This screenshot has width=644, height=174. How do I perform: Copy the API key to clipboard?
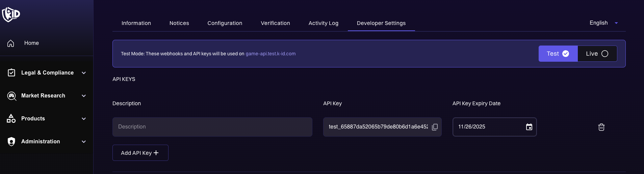pyautogui.click(x=435, y=127)
